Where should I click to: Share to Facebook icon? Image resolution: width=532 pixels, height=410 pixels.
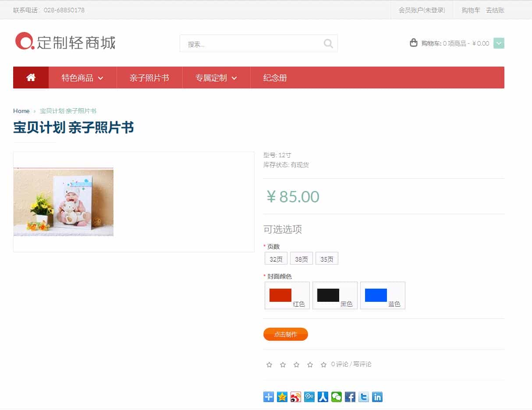(350, 397)
